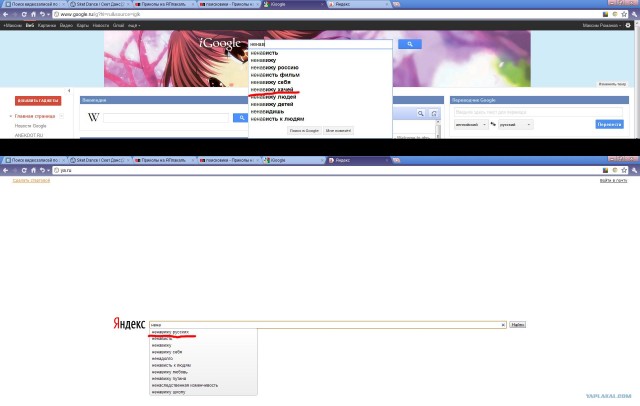Switch to 'Поиск видеозаписей' tab in Yandex window
The width and height of the screenshot is (640, 406).
point(34,160)
